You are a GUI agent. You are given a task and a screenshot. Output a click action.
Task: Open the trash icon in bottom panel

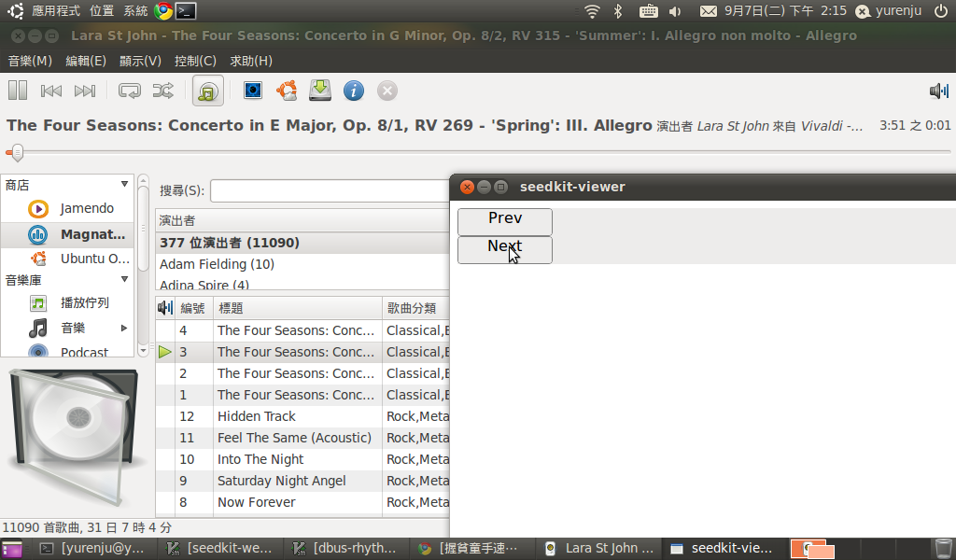tap(943, 549)
